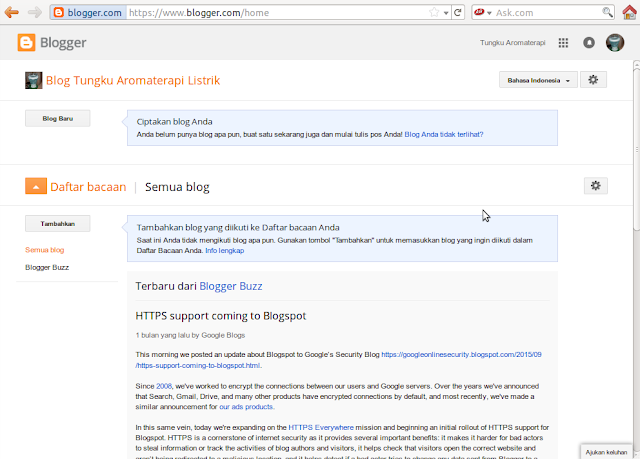Open the account profile avatar
This screenshot has width=640, height=459.
[x=615, y=42]
